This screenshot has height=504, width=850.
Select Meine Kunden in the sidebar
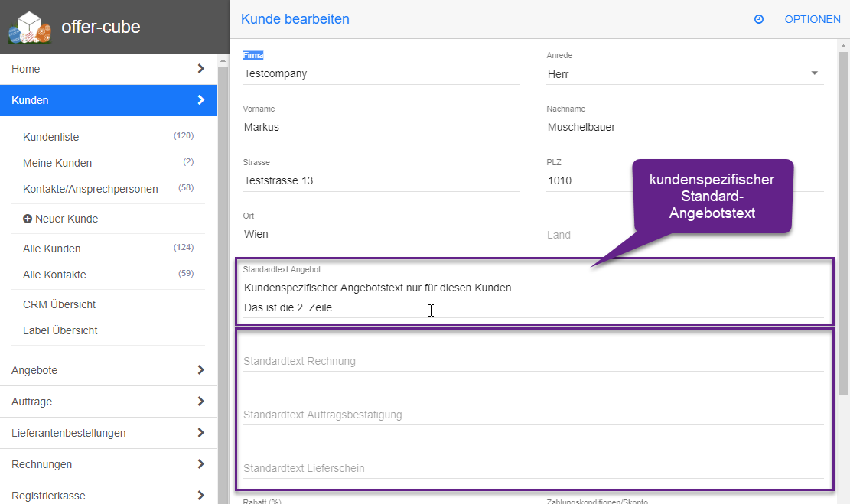pyautogui.click(x=57, y=163)
